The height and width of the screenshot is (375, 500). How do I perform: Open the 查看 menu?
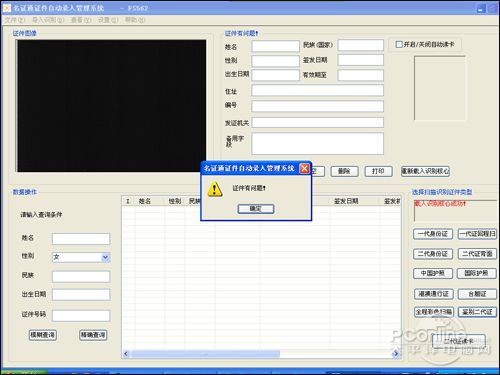[x=81, y=20]
